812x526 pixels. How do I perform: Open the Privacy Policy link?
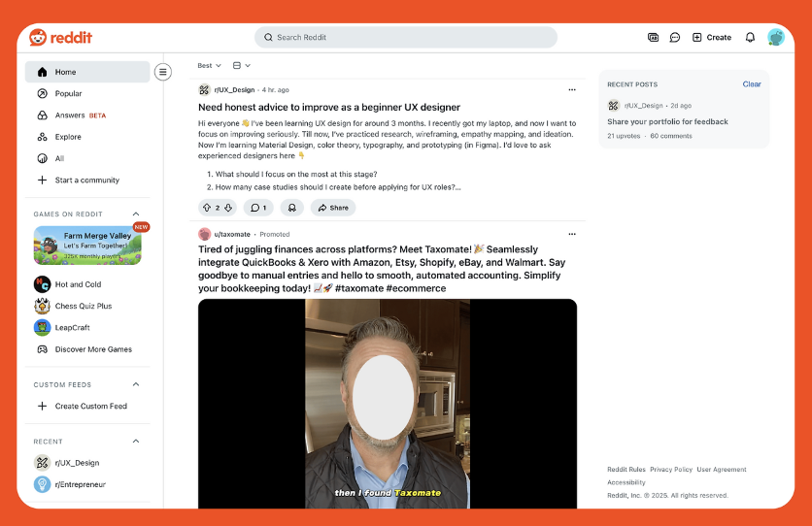pyautogui.click(x=671, y=470)
